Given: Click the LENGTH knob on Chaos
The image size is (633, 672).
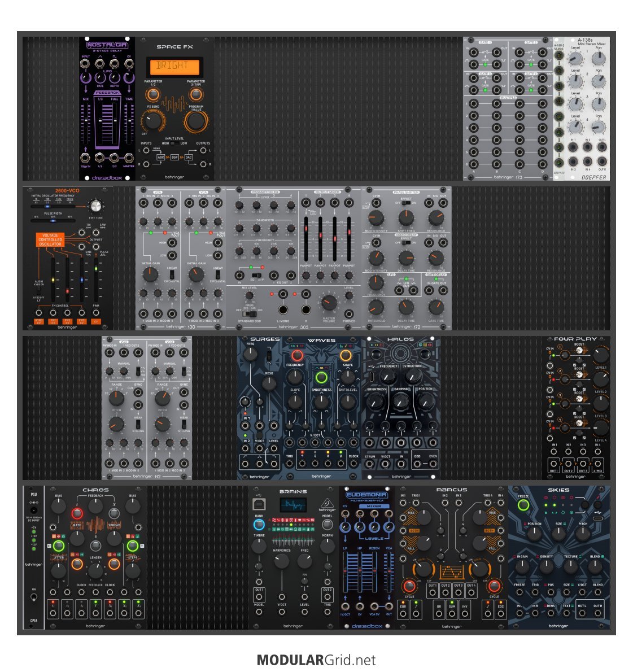Looking at the screenshot, I should pos(95,570).
